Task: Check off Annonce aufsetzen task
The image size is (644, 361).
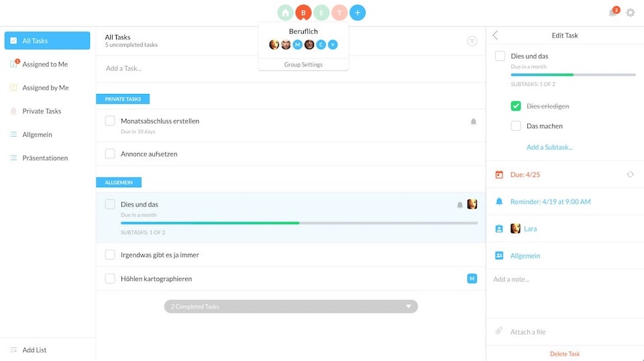Action: click(110, 154)
